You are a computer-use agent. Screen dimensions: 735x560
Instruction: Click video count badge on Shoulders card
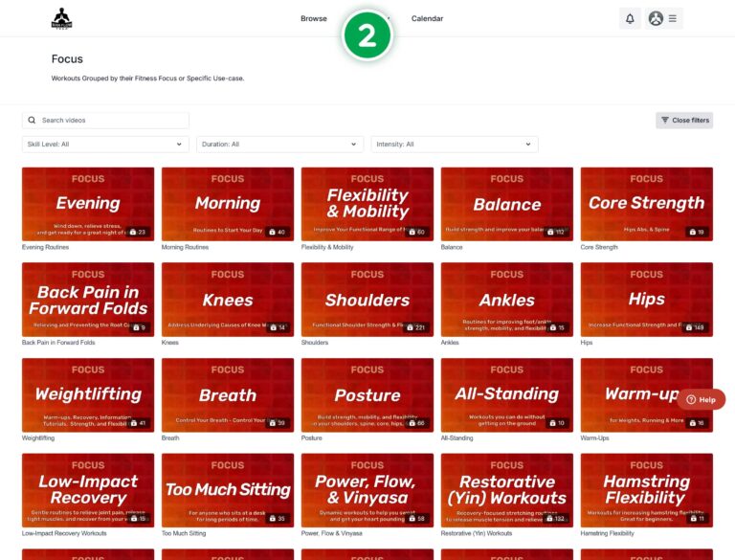pos(415,327)
